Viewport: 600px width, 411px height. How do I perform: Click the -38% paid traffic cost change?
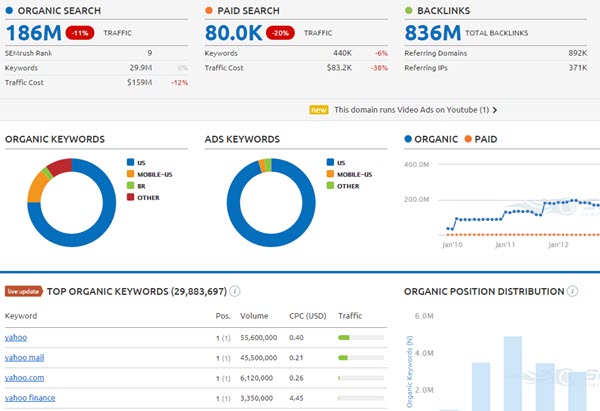[x=379, y=68]
